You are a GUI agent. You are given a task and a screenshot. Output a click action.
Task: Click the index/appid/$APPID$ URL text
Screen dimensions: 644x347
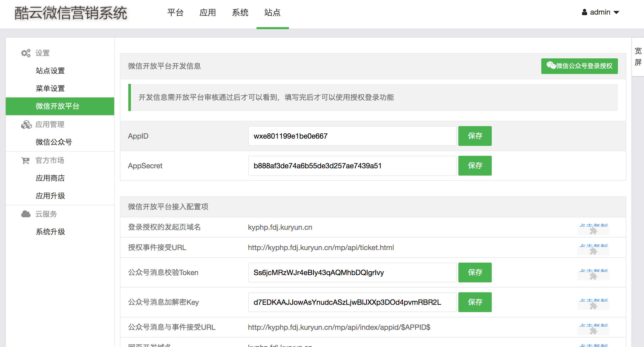[x=339, y=327]
